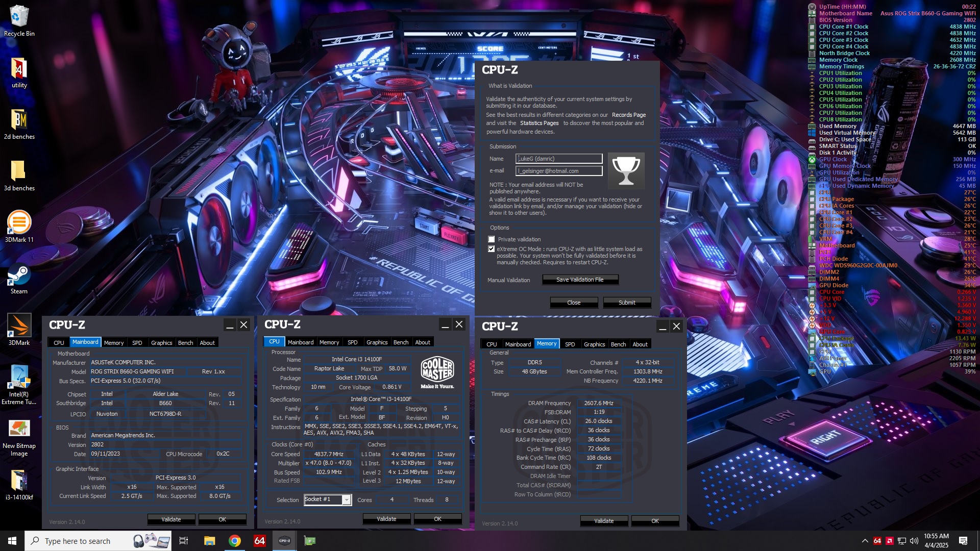Open AIDA64 taskbar icon
The height and width of the screenshot is (551, 980).
[260, 541]
